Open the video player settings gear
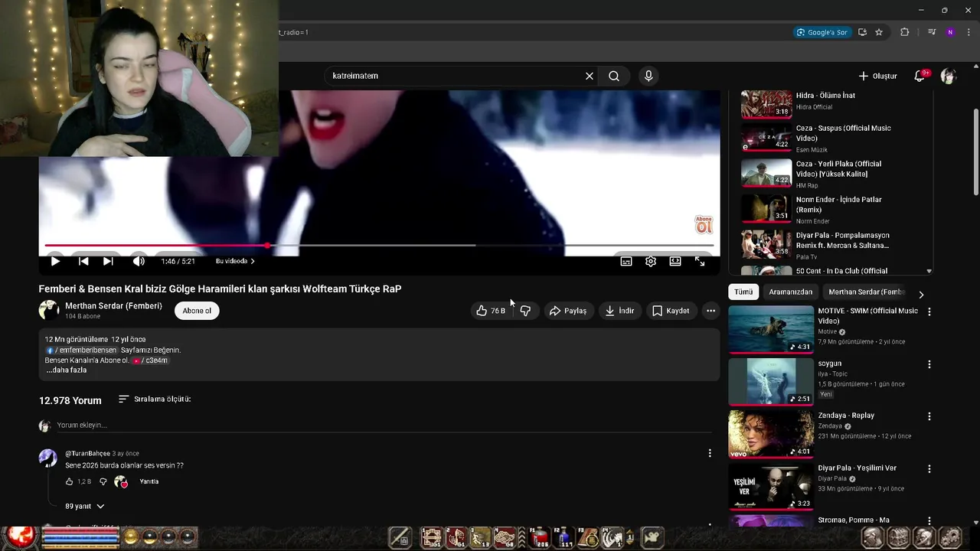This screenshot has height=551, width=980. click(651, 261)
